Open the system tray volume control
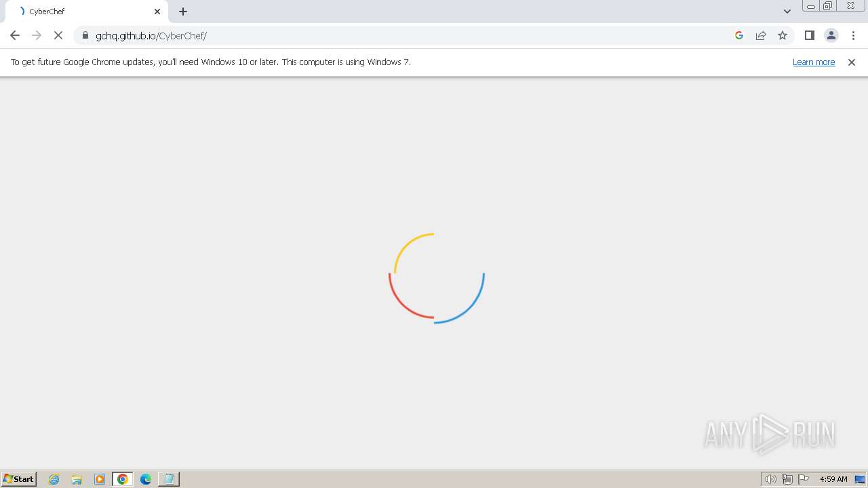Screen dimensions: 868x488 click(x=770, y=479)
